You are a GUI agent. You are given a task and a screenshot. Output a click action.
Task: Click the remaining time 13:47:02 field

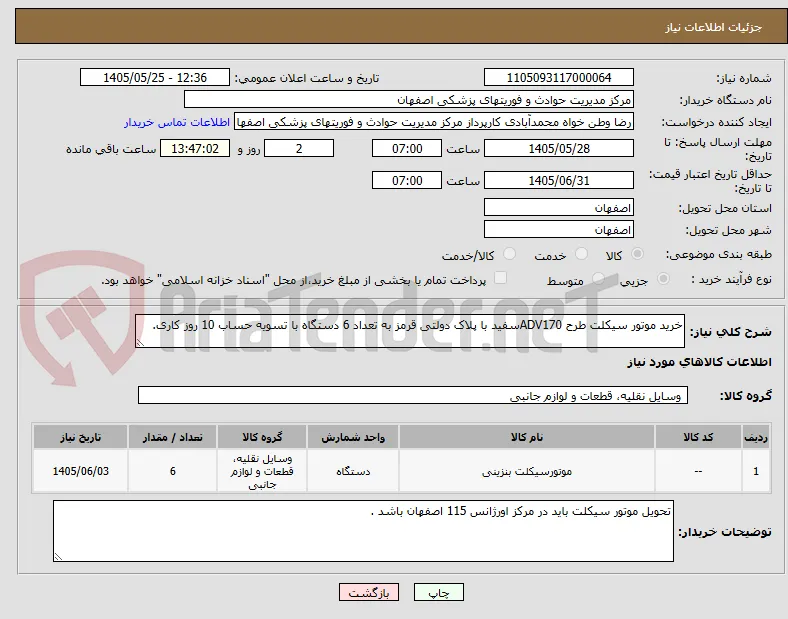tap(195, 148)
